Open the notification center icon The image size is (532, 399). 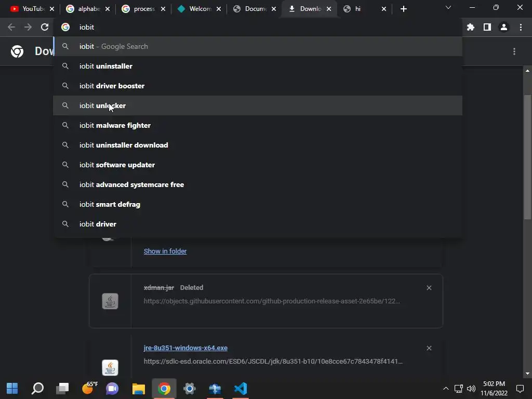click(x=520, y=389)
